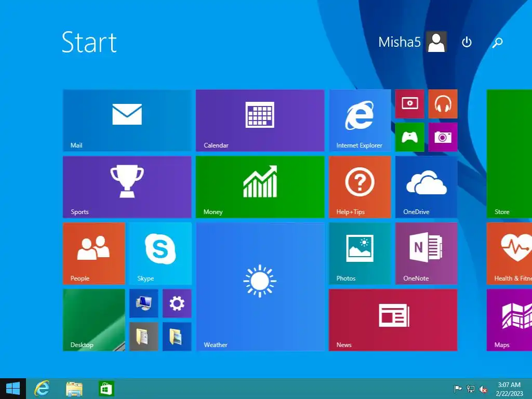
Task: Open the Help+Tips tile
Action: [x=360, y=187]
